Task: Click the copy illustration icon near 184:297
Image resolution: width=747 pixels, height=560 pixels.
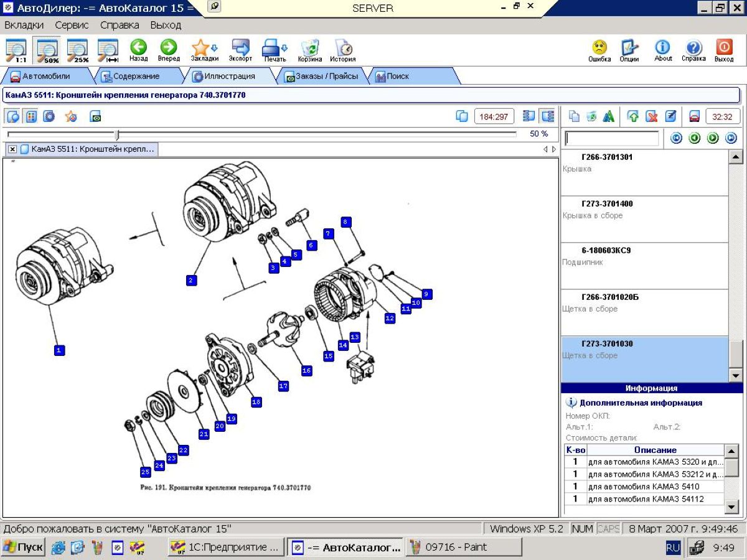Action: (x=462, y=116)
